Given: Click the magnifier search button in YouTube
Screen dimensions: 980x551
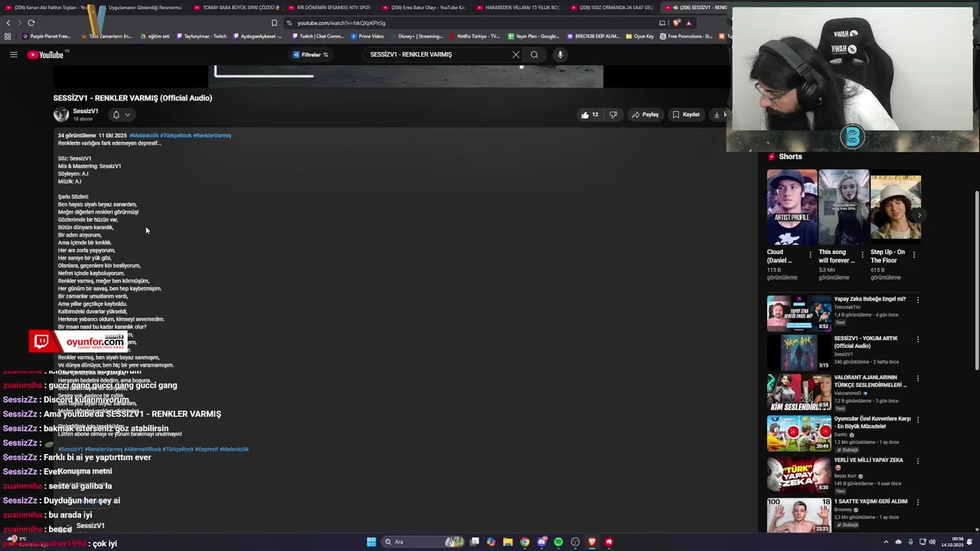Looking at the screenshot, I should click(534, 54).
